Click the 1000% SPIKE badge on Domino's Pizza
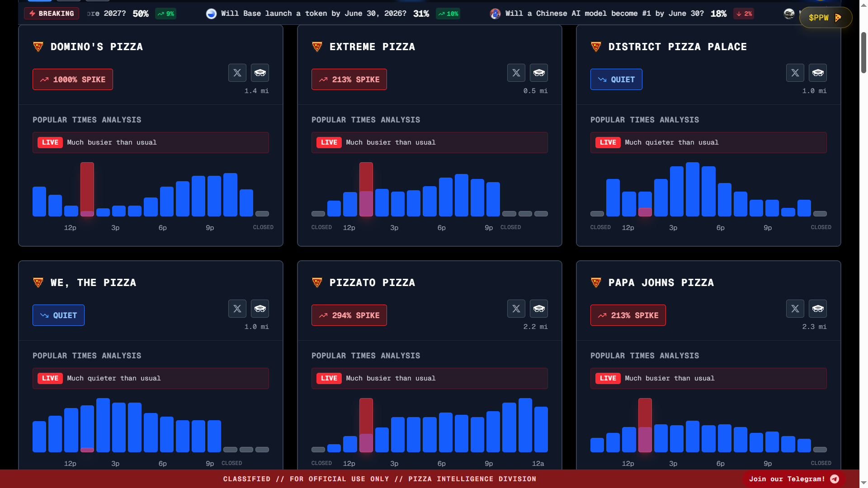 click(x=73, y=80)
